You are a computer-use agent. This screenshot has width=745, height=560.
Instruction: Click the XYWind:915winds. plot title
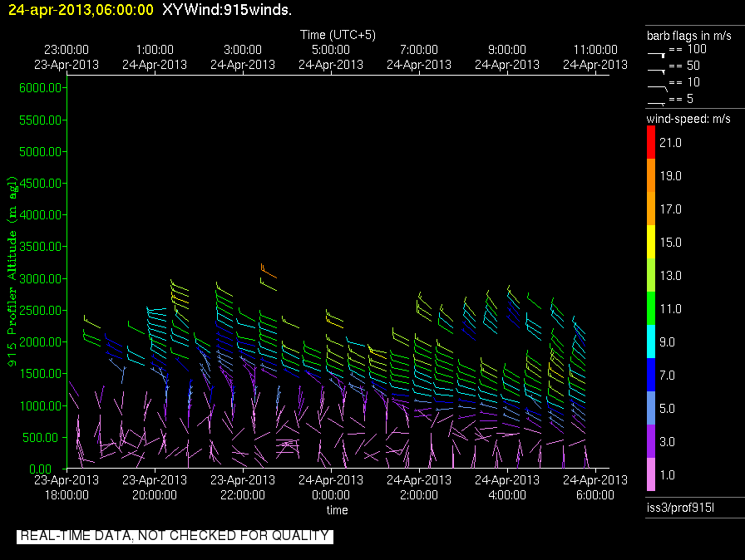click(x=227, y=9)
